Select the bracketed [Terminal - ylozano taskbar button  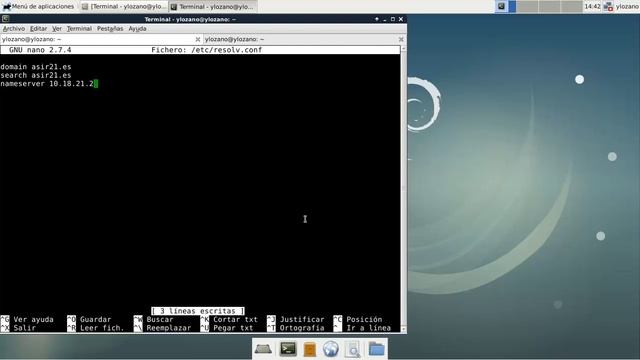click(x=124, y=7)
